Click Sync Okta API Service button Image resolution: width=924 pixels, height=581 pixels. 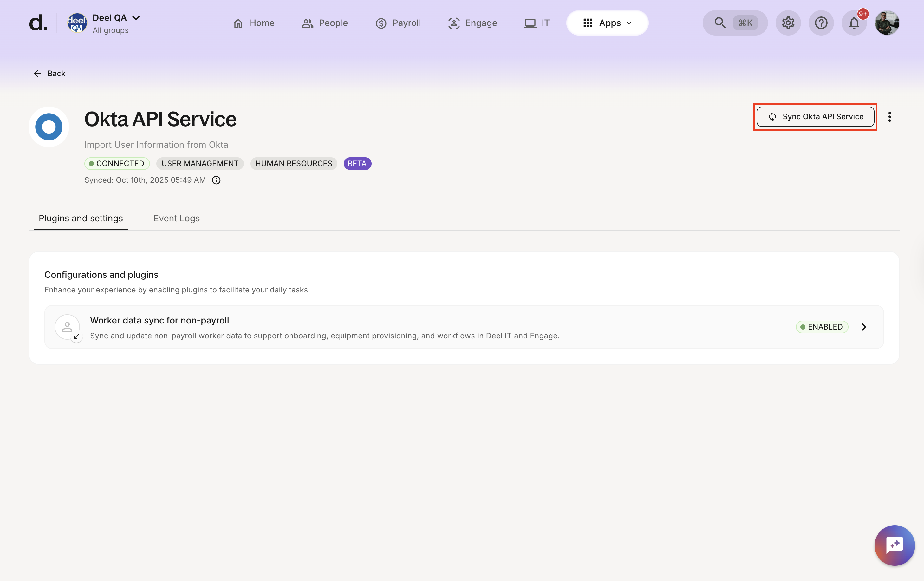coord(815,117)
